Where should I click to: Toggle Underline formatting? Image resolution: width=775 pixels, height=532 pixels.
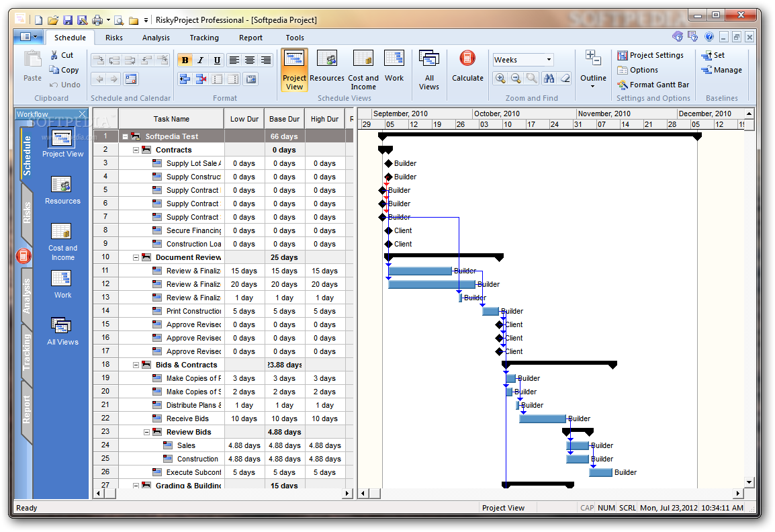pyautogui.click(x=216, y=60)
